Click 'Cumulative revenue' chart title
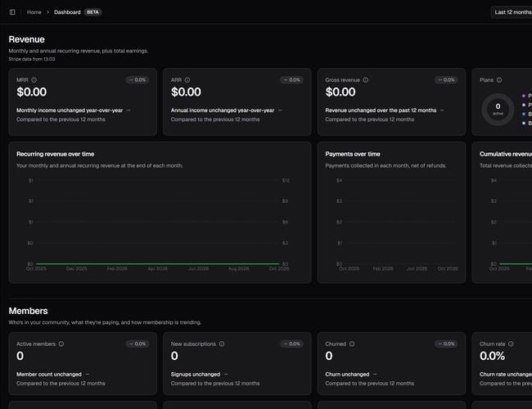532x409 pixels. (506, 154)
